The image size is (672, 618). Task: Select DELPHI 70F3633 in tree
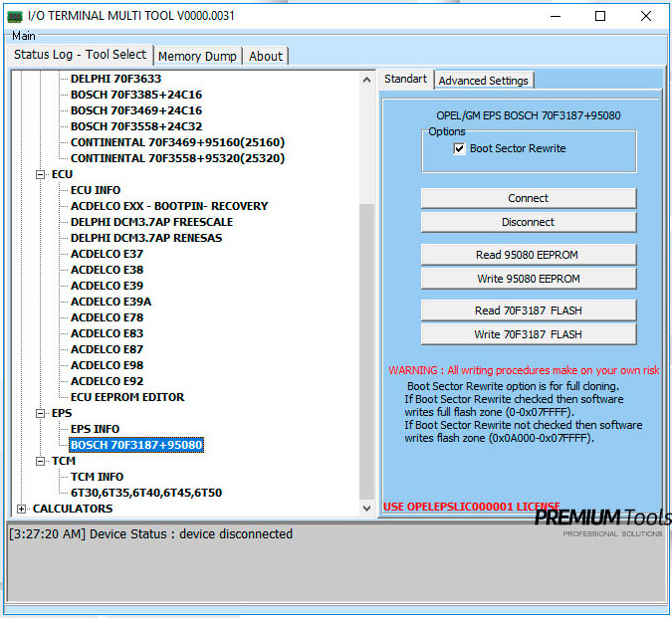[x=115, y=79]
